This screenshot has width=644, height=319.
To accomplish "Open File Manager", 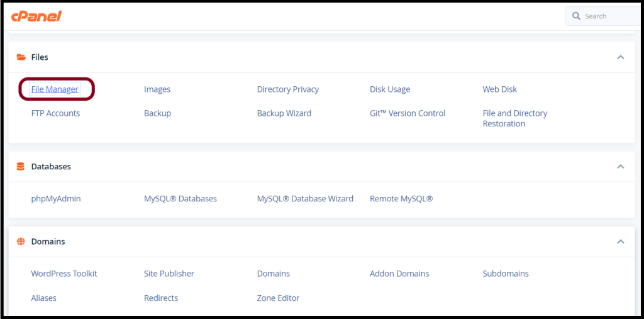I will tap(55, 89).
